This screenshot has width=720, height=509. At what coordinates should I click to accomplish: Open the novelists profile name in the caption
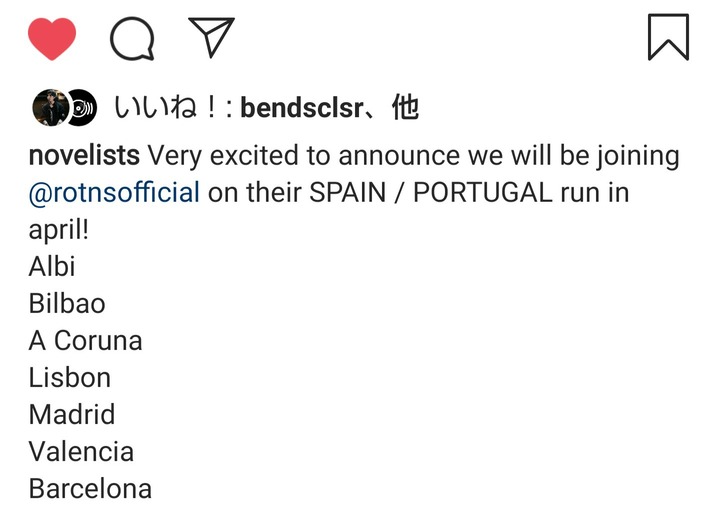pyautogui.click(x=84, y=155)
